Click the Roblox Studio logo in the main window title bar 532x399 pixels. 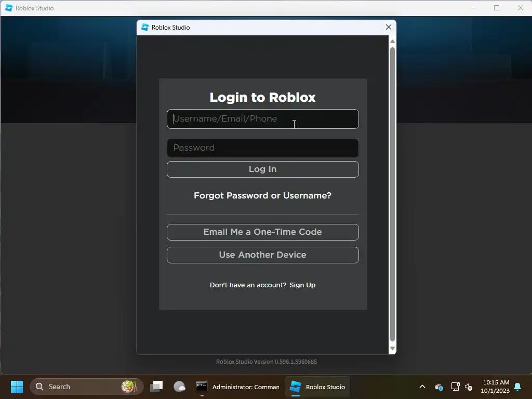9,8
